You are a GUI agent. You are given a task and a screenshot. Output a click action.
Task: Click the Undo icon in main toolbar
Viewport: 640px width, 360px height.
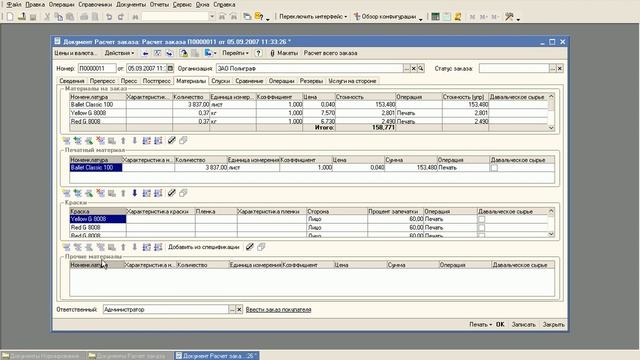point(109,17)
